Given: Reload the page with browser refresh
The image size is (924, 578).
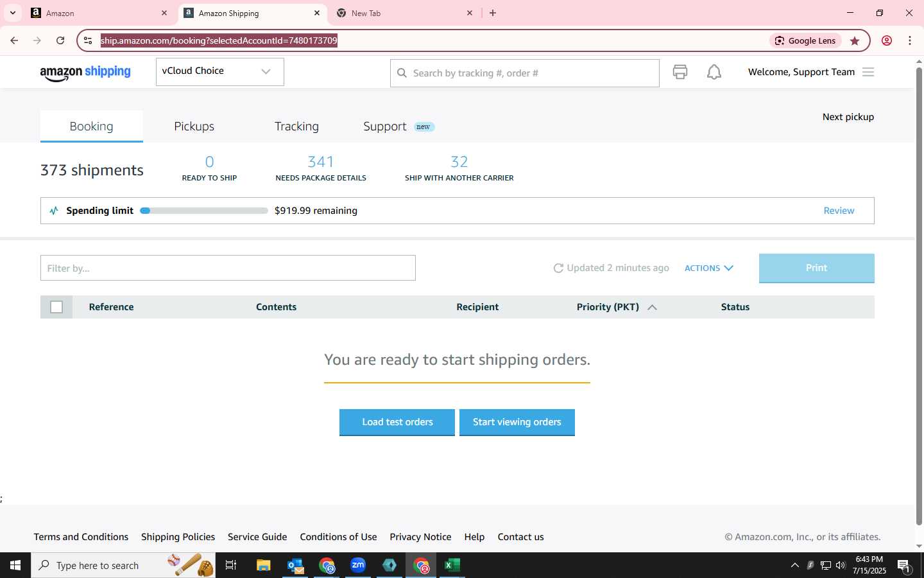Looking at the screenshot, I should 60,40.
